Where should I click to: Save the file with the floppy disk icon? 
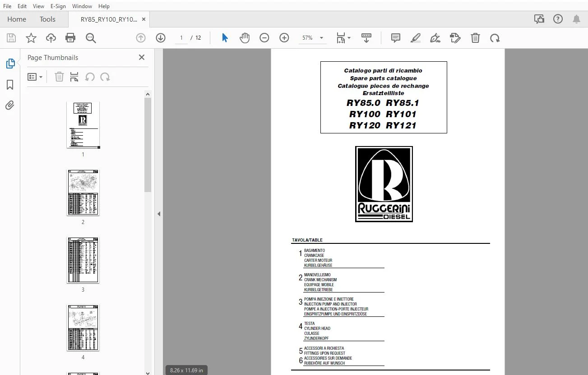[x=11, y=38]
